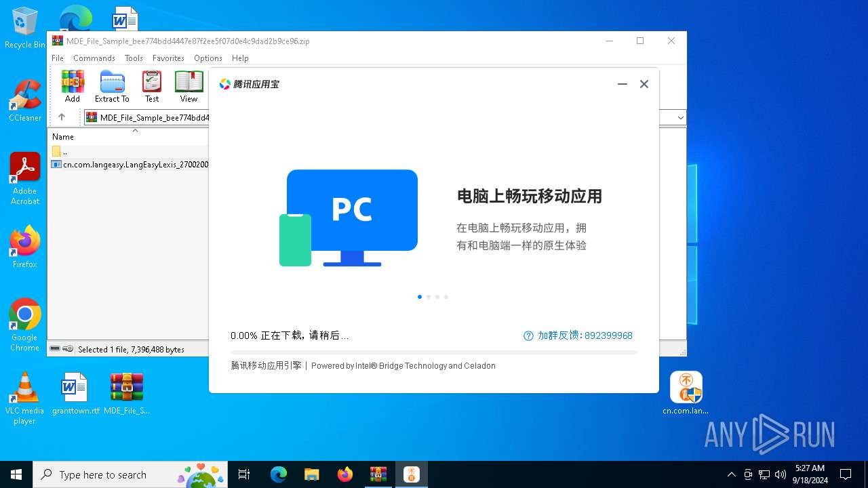Click the WinRAR title bar icon
Viewport: 868px width, 488px height.
click(58, 41)
